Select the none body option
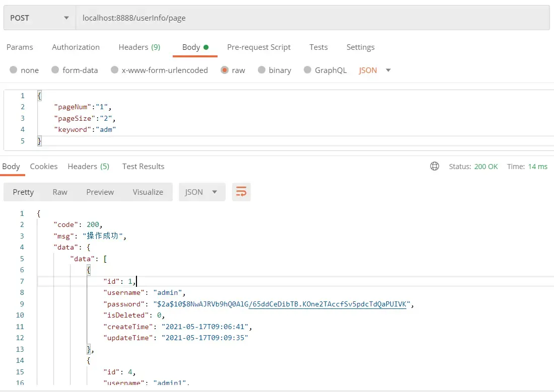This screenshot has height=392, width=554. [x=24, y=70]
